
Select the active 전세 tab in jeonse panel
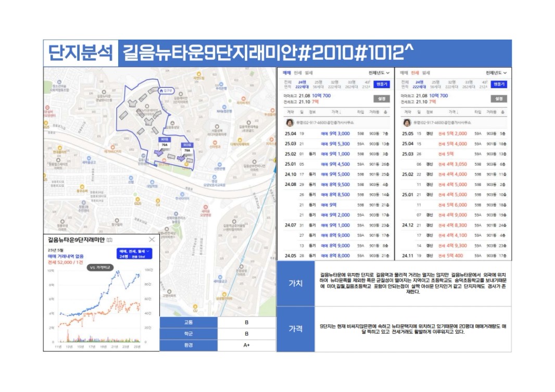coord(415,73)
